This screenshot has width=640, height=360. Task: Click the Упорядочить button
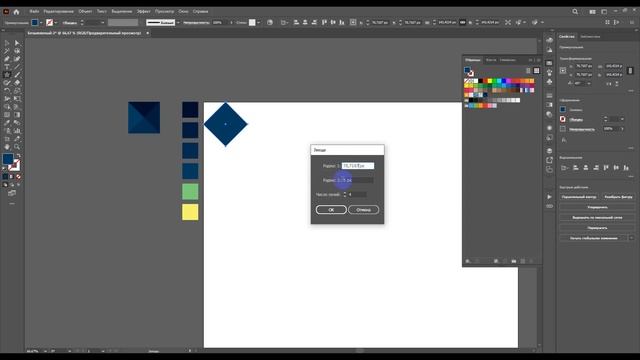pos(597,207)
